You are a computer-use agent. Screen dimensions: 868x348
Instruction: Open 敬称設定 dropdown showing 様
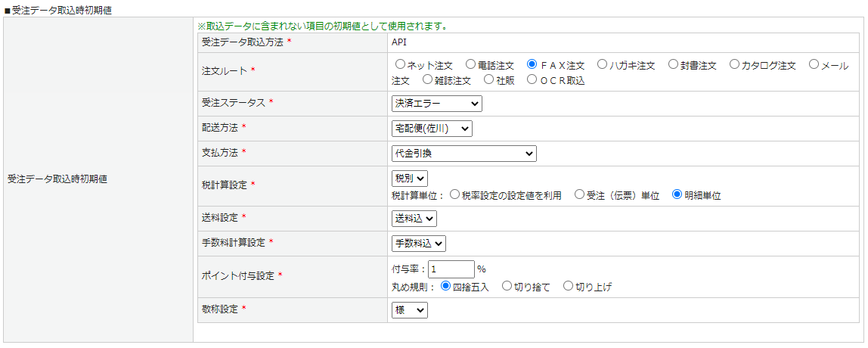pyautogui.click(x=409, y=310)
